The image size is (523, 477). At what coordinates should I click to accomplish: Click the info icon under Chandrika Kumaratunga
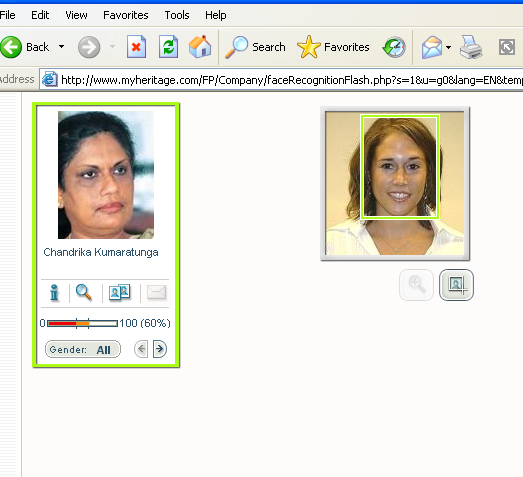tap(54, 293)
